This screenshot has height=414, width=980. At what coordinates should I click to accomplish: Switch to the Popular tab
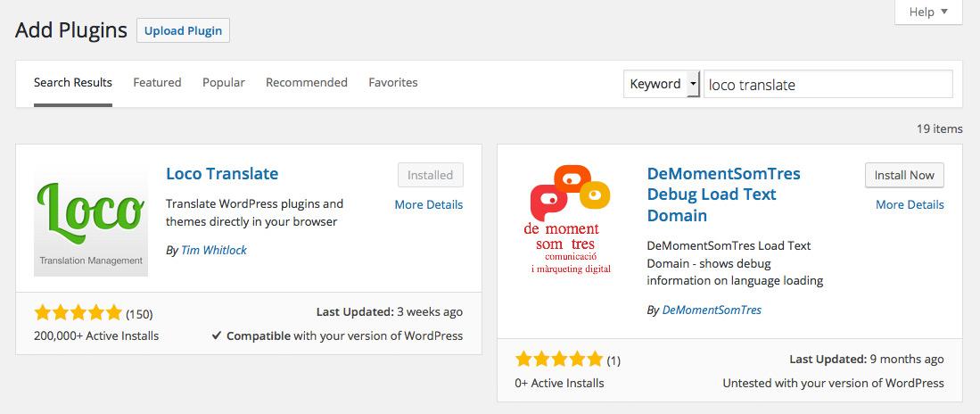pyautogui.click(x=224, y=83)
